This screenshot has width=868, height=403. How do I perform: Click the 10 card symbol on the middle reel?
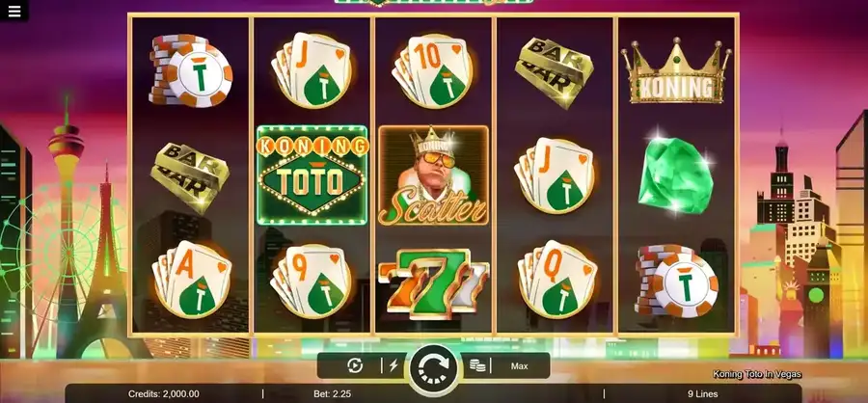(432, 70)
